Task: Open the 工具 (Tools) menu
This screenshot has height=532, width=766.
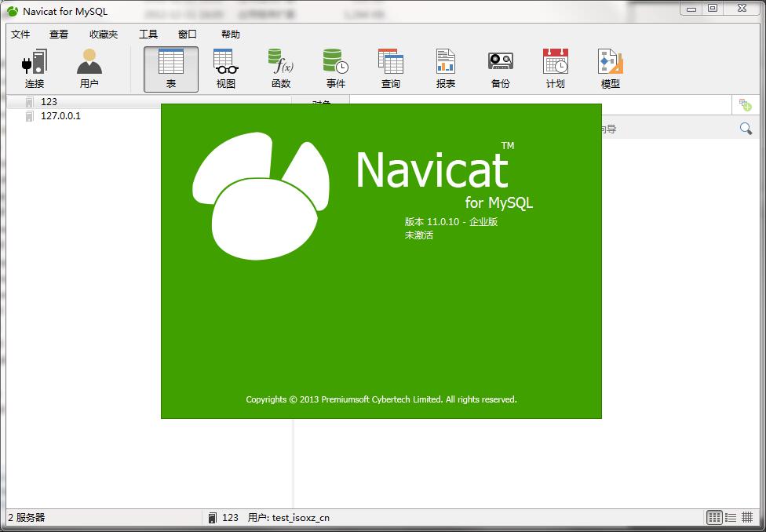Action: click(148, 35)
